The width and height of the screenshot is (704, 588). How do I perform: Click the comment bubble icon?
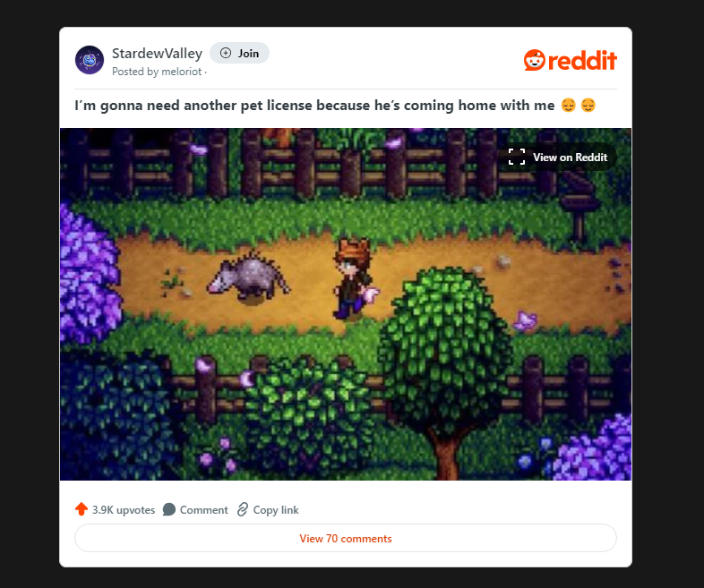pyautogui.click(x=168, y=509)
